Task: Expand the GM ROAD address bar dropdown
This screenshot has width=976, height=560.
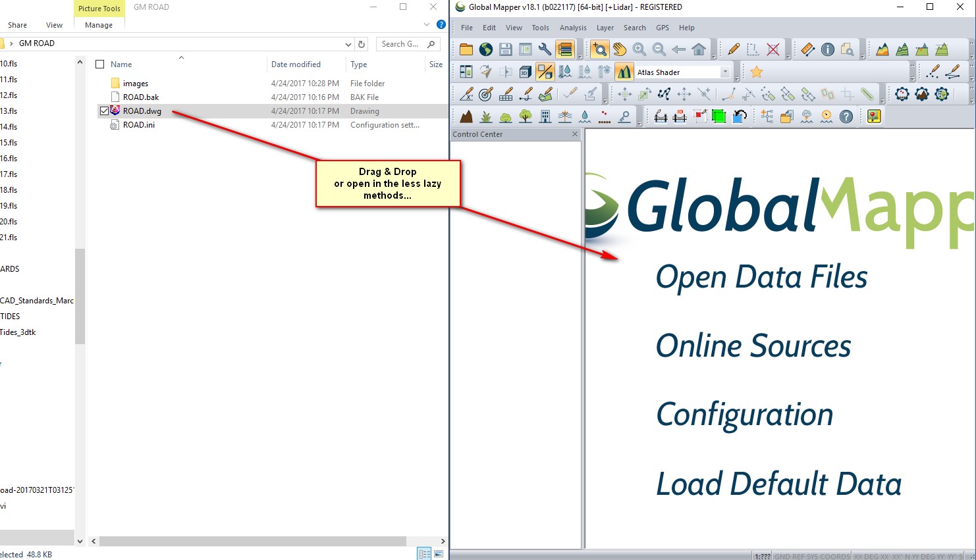Action: point(348,44)
